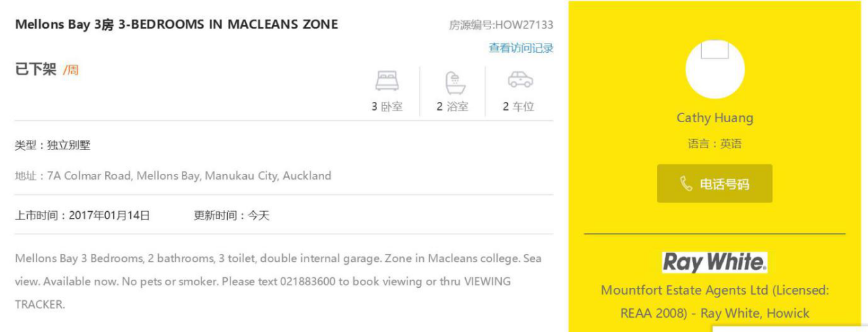Click the car icon for parking
The image size is (868, 332).
coord(520,79)
